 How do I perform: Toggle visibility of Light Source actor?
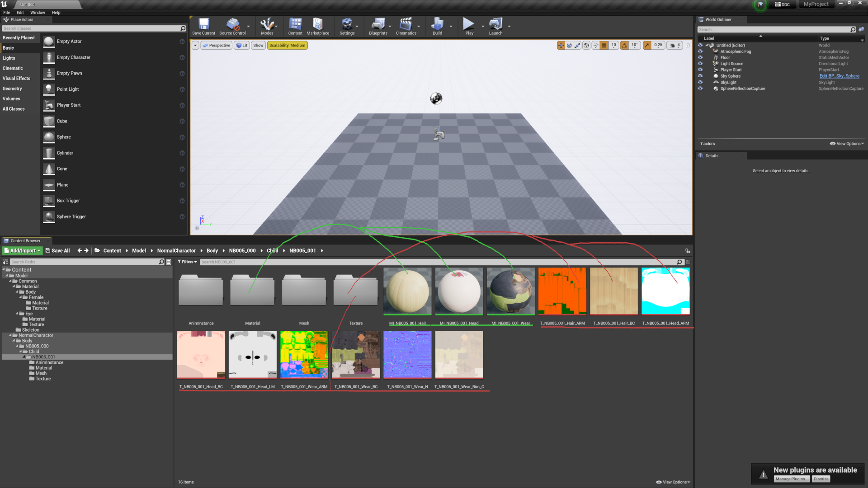[x=700, y=64]
